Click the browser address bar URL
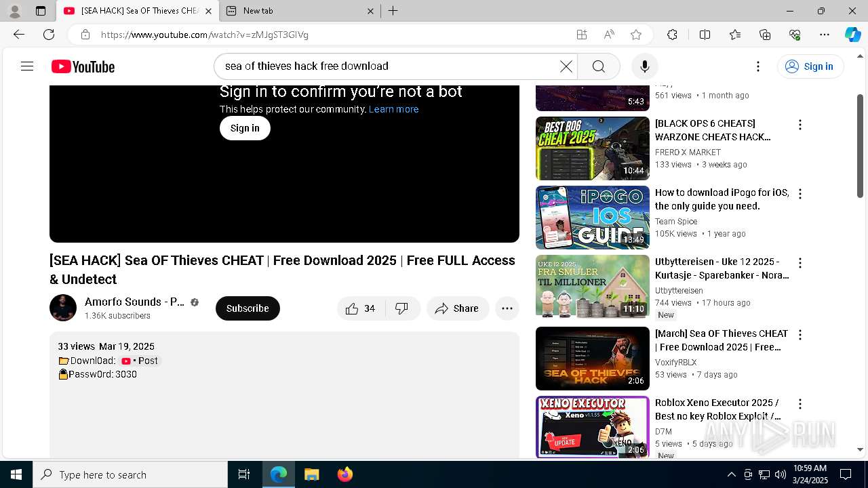Image resolution: width=868 pixels, height=488 pixels. tap(205, 35)
